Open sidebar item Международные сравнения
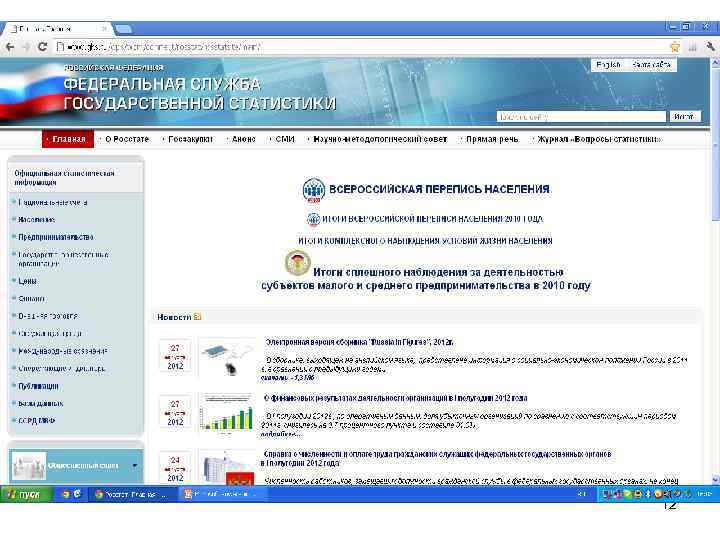 [x=63, y=351]
